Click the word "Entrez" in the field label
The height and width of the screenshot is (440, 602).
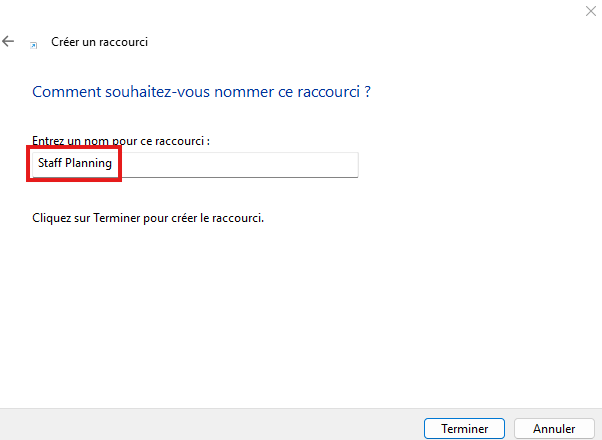pyautogui.click(x=49, y=141)
